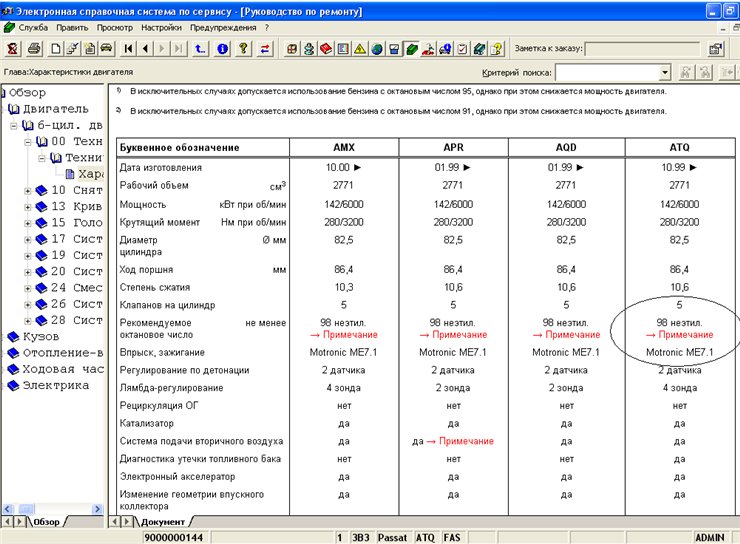Open octane Примечание link in APR column
This screenshot has height=544, width=740.
coord(454,335)
